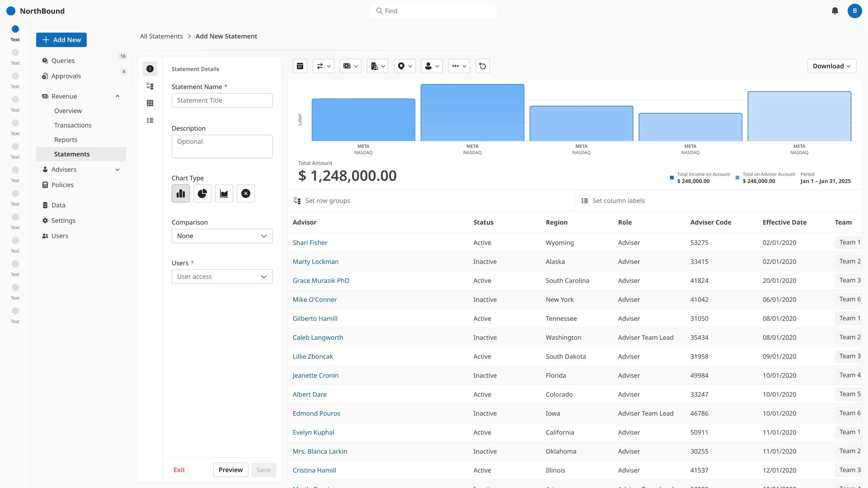Go to Policies page
Viewport: 868px width, 488px height.
pos(62,185)
